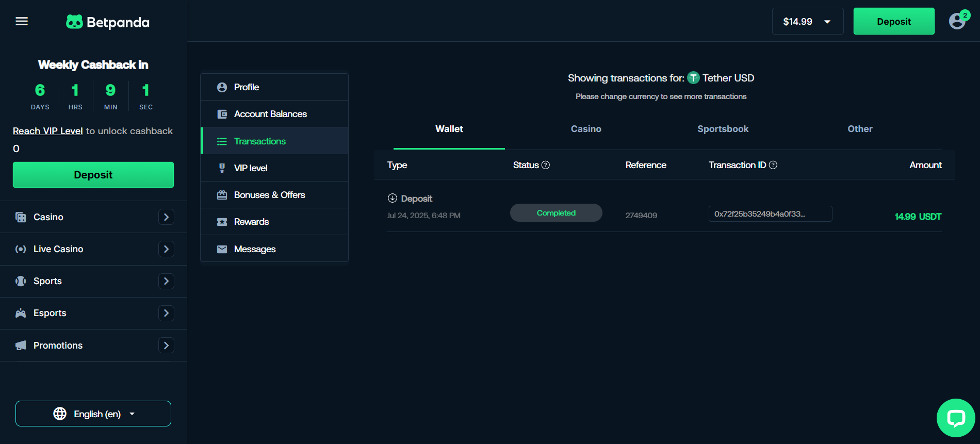Click the Account Balances wallet icon
This screenshot has width=980, height=444.
tap(222, 114)
